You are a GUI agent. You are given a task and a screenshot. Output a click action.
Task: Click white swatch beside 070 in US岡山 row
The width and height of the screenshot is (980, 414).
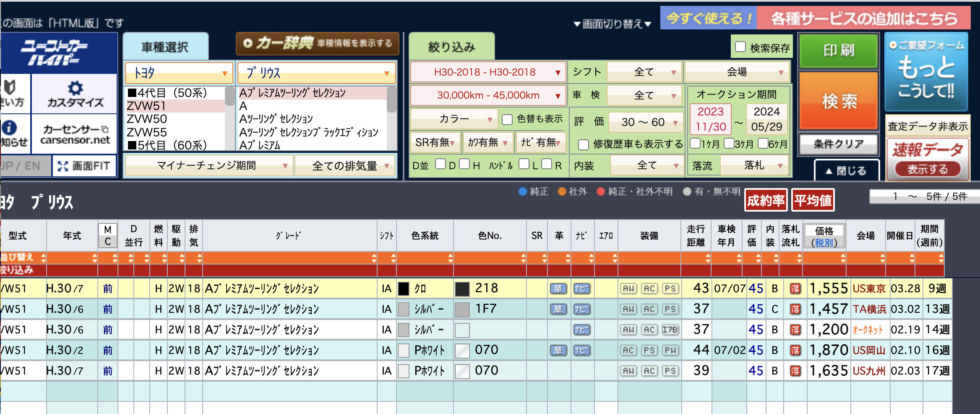pyautogui.click(x=462, y=350)
